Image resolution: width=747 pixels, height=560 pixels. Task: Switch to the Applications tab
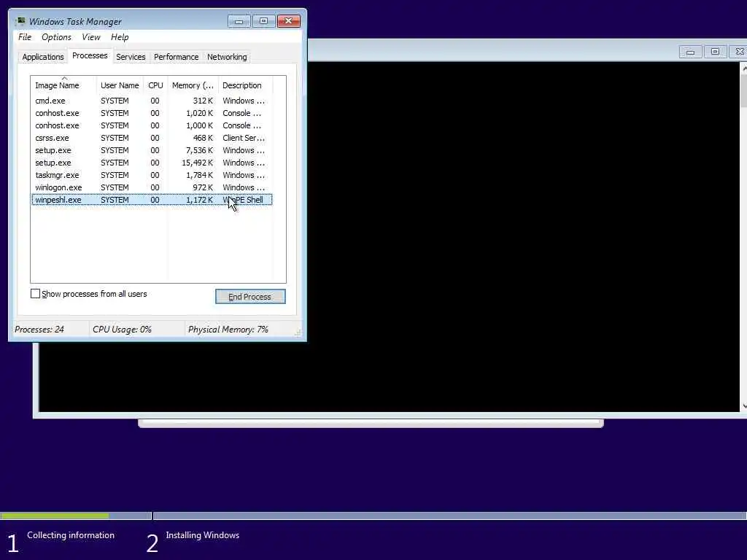[43, 57]
